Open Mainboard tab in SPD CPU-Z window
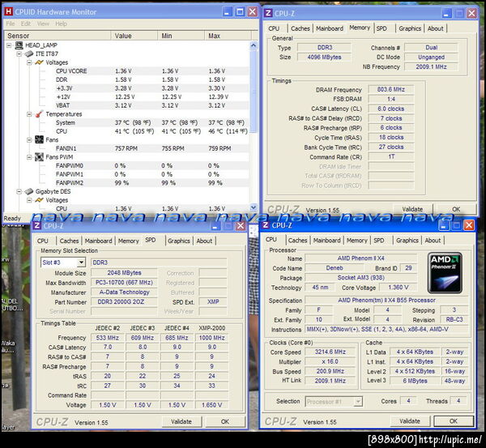This screenshot has width=486, height=448. tap(99, 241)
